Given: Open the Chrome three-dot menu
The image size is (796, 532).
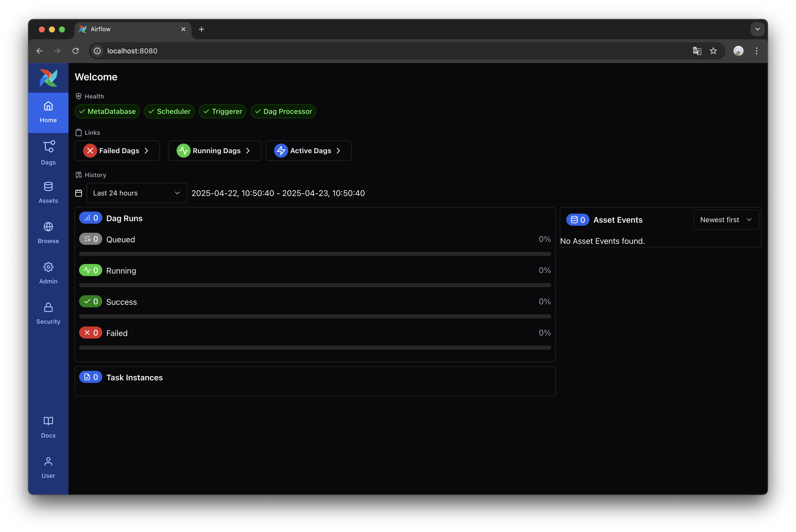Looking at the screenshot, I should (757, 51).
